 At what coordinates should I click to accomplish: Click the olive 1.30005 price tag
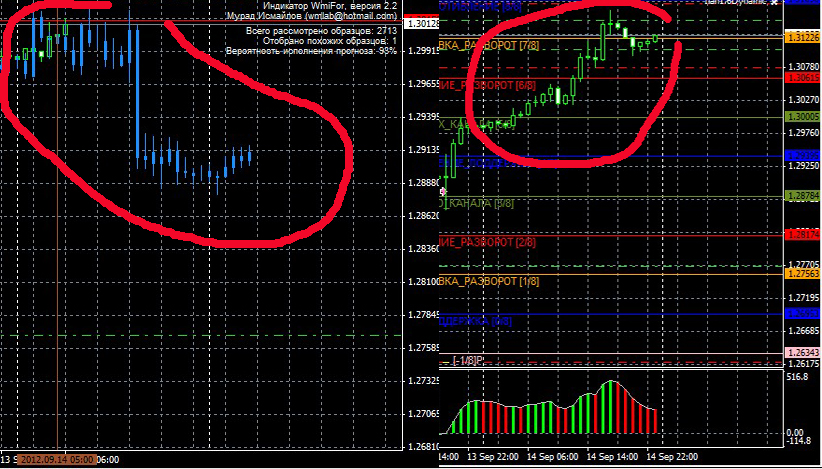point(803,117)
